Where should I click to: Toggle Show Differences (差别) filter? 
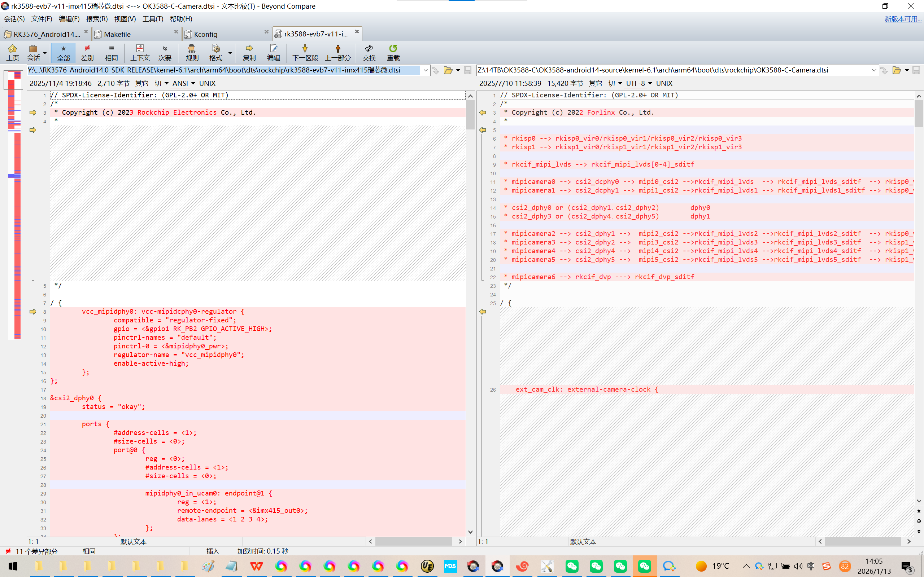point(87,52)
